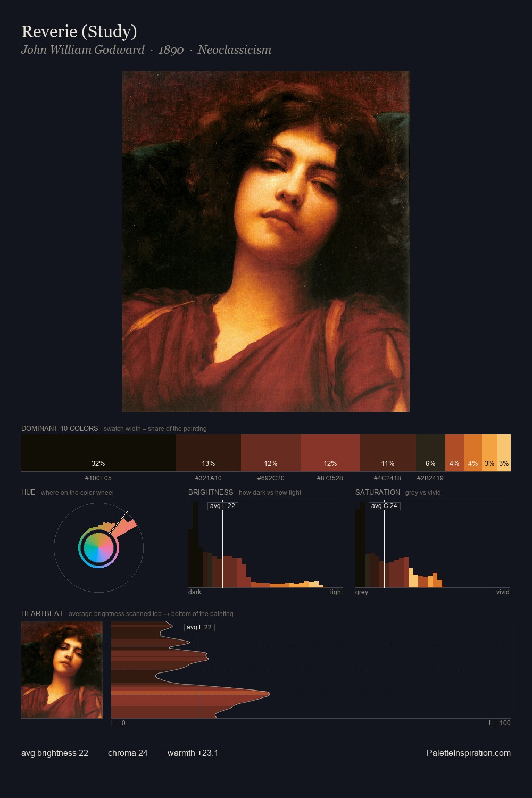Click the "BRIGHTNESS" section heading
Viewport: 532px width, 798px height.
(211, 492)
